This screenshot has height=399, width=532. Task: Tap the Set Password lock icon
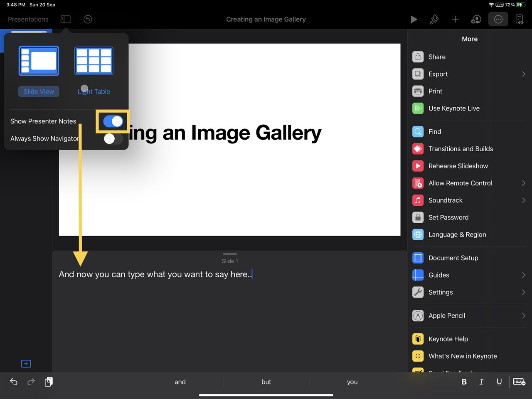(418, 217)
